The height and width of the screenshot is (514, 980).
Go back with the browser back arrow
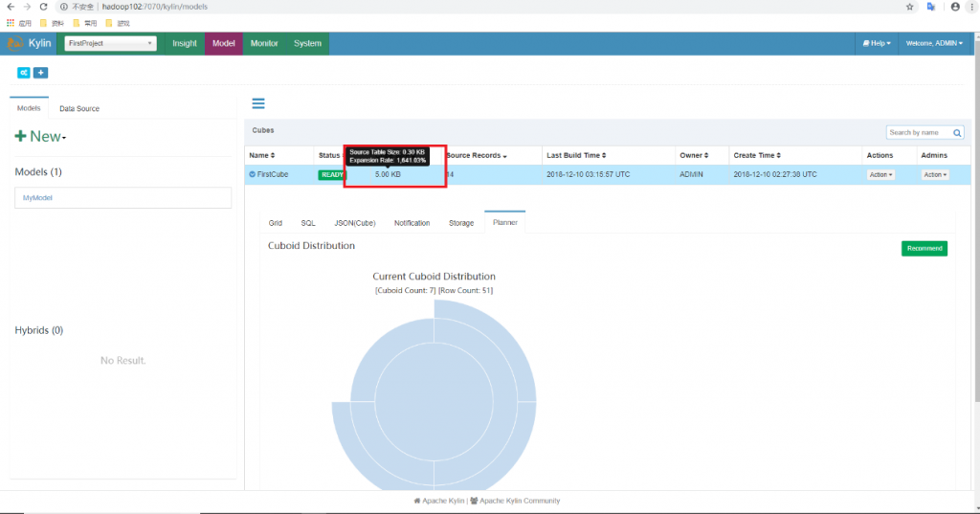(x=11, y=7)
